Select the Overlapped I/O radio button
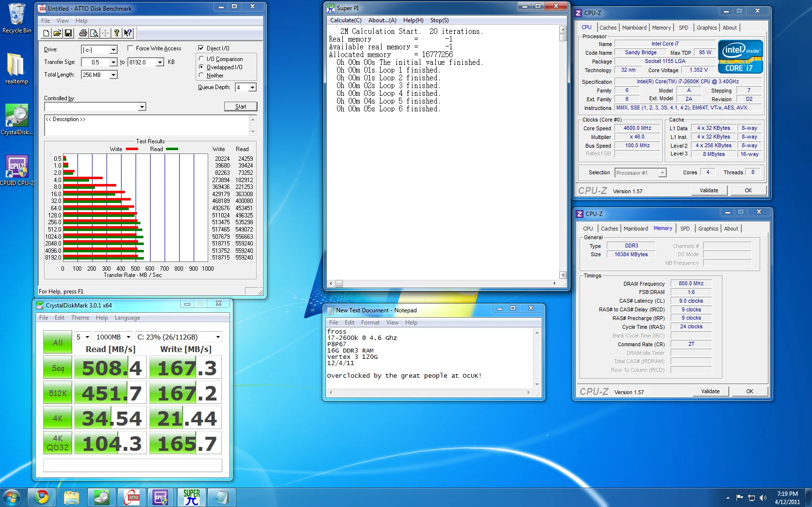Image resolution: width=812 pixels, height=507 pixels. pyautogui.click(x=201, y=67)
